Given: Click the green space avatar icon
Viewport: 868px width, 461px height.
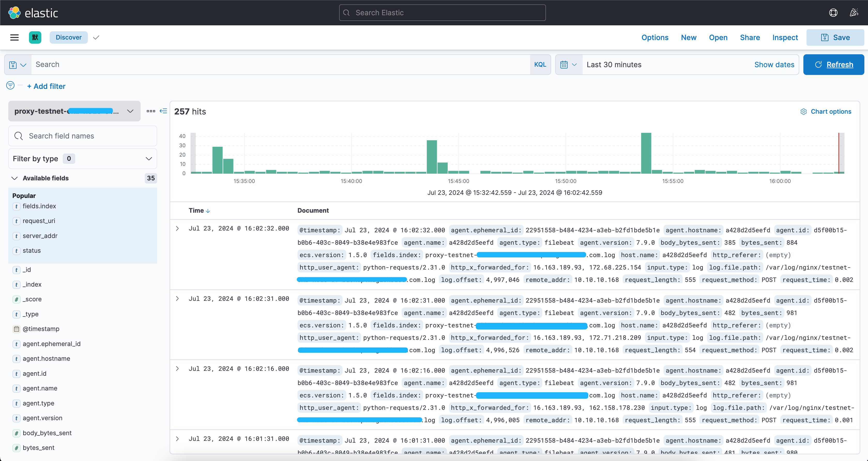Looking at the screenshot, I should point(35,37).
